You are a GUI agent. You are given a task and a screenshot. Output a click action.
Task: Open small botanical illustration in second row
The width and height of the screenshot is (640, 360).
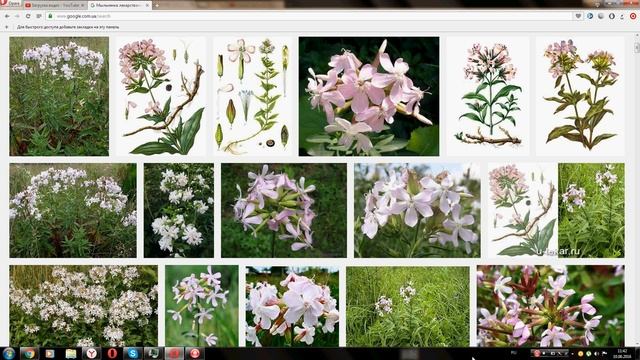523,211
